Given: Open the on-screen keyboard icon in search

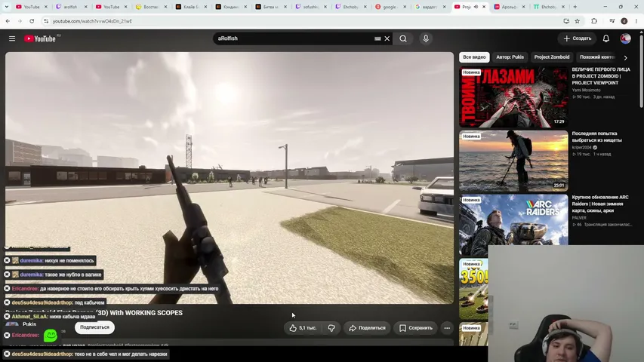Looking at the screenshot, I should click(x=377, y=38).
